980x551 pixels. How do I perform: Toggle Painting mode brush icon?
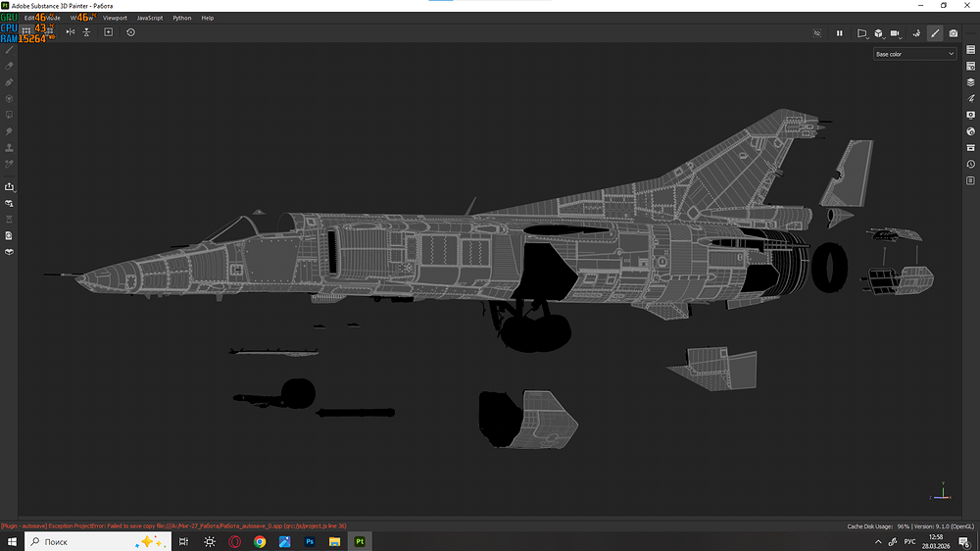[x=935, y=33]
